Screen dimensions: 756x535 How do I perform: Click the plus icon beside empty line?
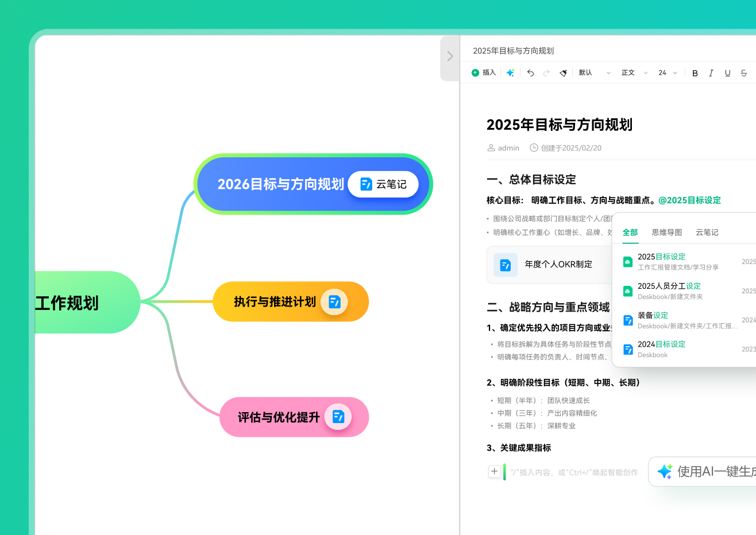(x=494, y=471)
